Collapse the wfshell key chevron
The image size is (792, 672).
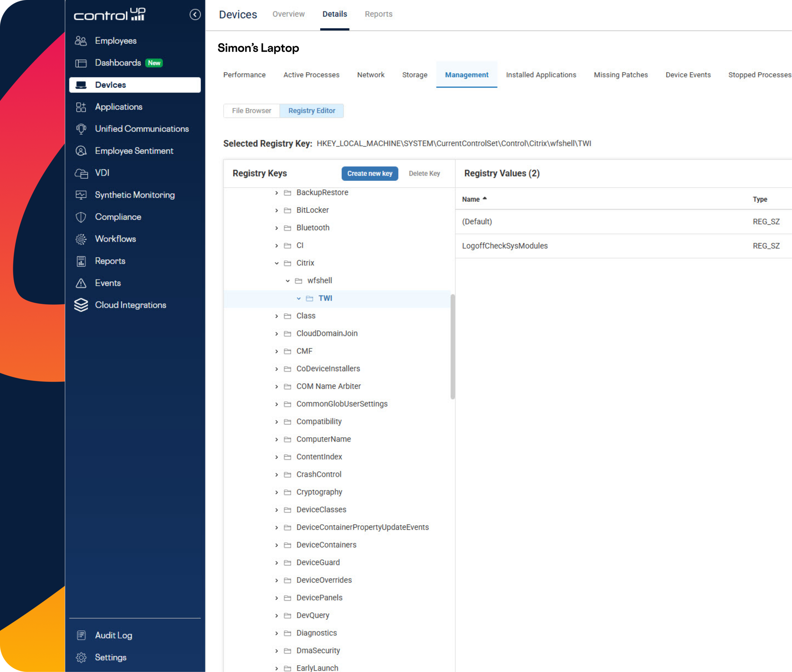click(288, 281)
